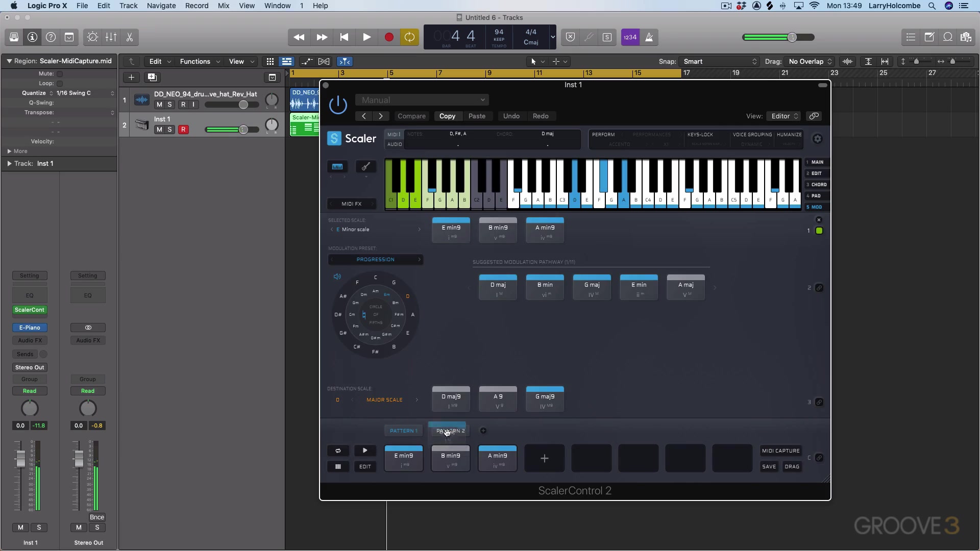Open the Snap Smart dropdown
Image resolution: width=980 pixels, height=551 pixels.
tap(720, 61)
